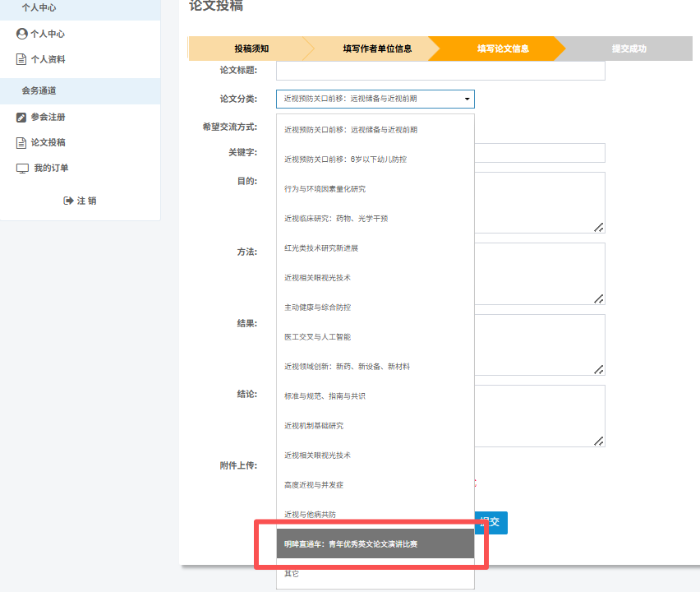Viewport: 700px width, 592px height.
Task: Choose 其它 at bottom of list
Action: pos(292,573)
